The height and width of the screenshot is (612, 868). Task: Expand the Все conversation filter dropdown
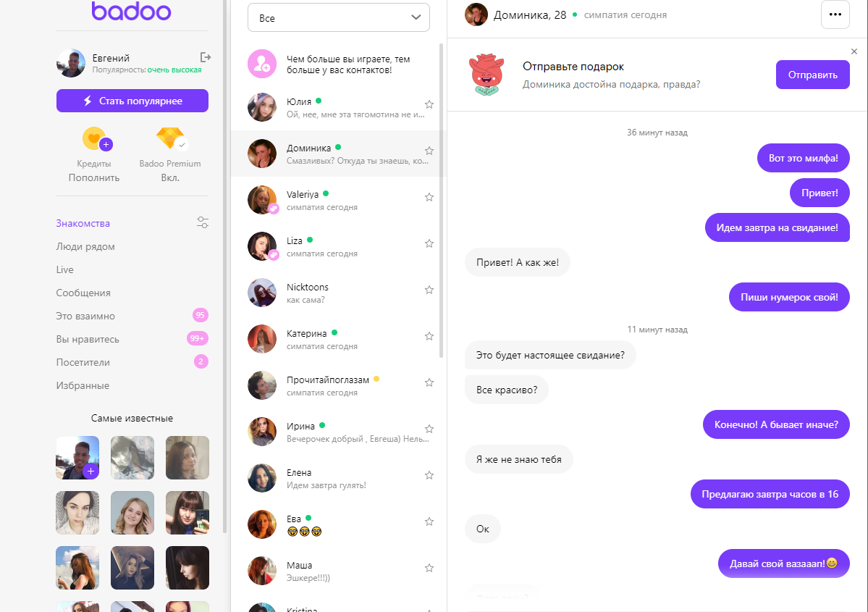click(338, 17)
